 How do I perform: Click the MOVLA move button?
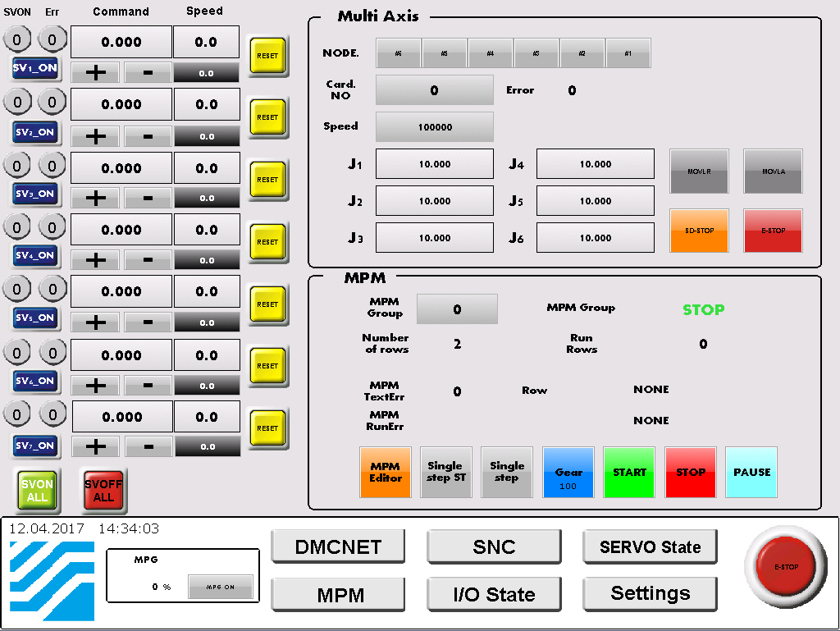(x=773, y=171)
